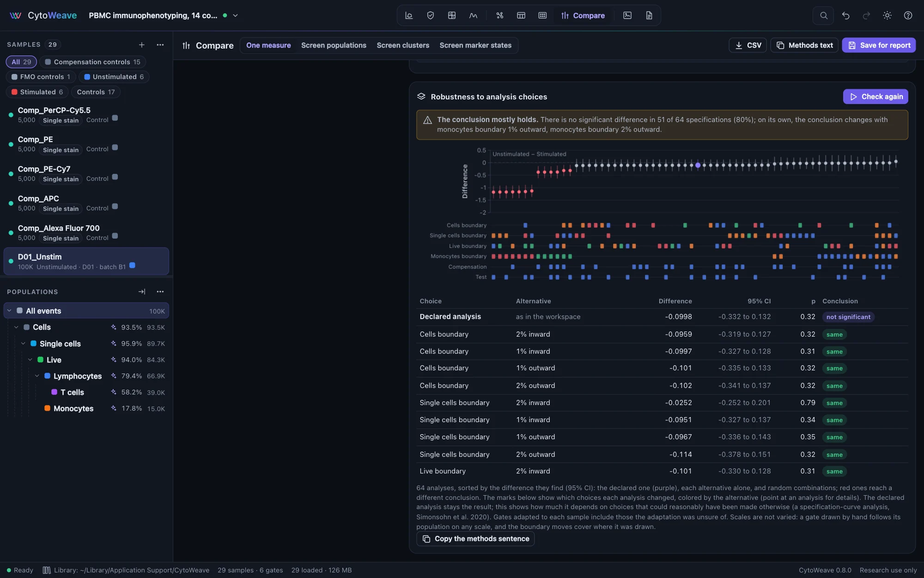
Task: Undo the last action
Action: pyautogui.click(x=845, y=15)
